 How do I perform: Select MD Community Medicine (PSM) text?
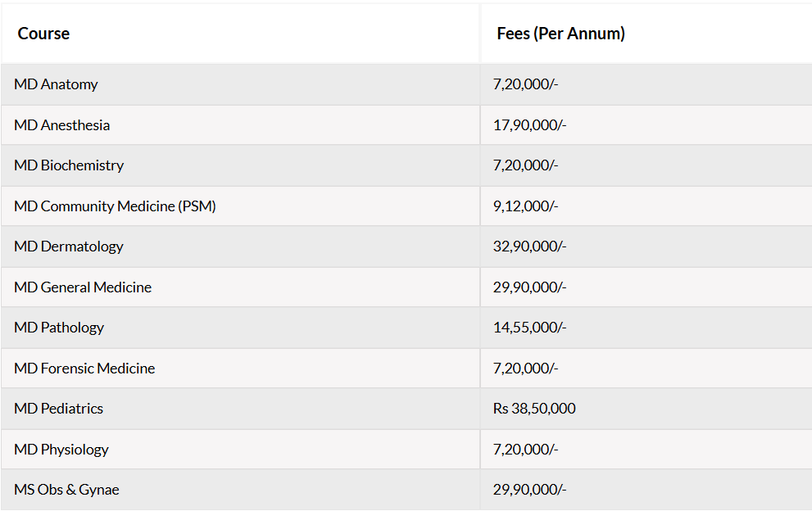[x=115, y=206]
